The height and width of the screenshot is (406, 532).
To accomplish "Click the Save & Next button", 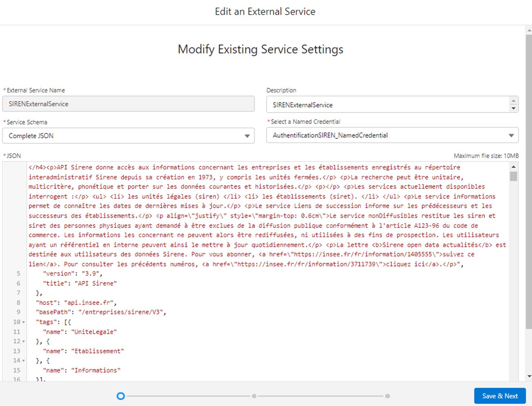I will (499, 396).
